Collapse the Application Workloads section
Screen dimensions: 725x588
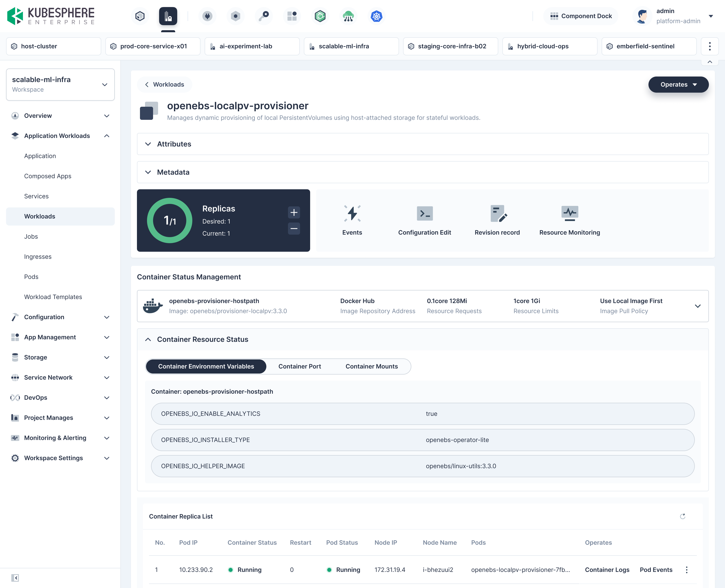(x=60, y=136)
